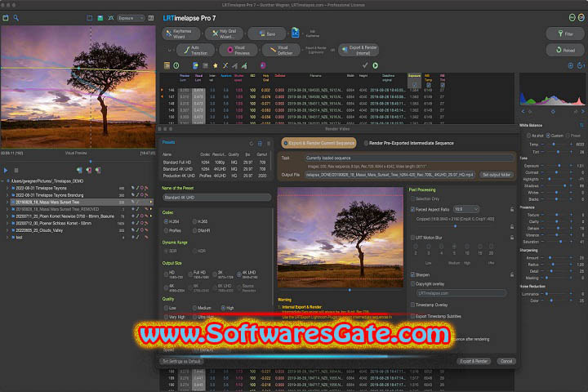Select Render Pre-Exported Intermediate Sequence
The height and width of the screenshot is (392, 588).
tap(408, 143)
